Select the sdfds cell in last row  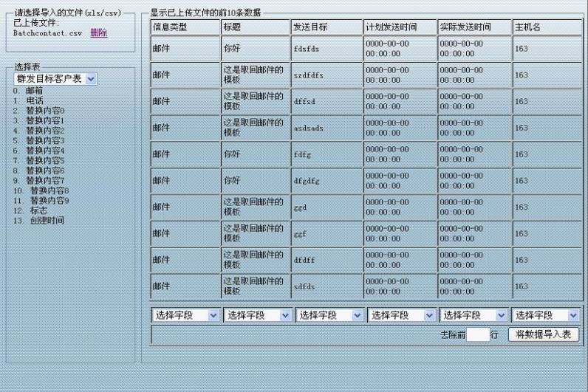pyautogui.click(x=326, y=286)
